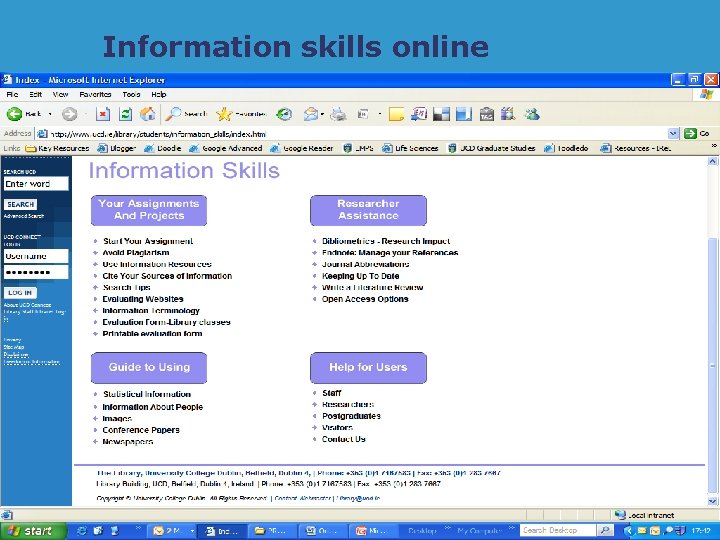The width and height of the screenshot is (720, 540).
Task: Open the Conference Papers link
Action: (141, 430)
